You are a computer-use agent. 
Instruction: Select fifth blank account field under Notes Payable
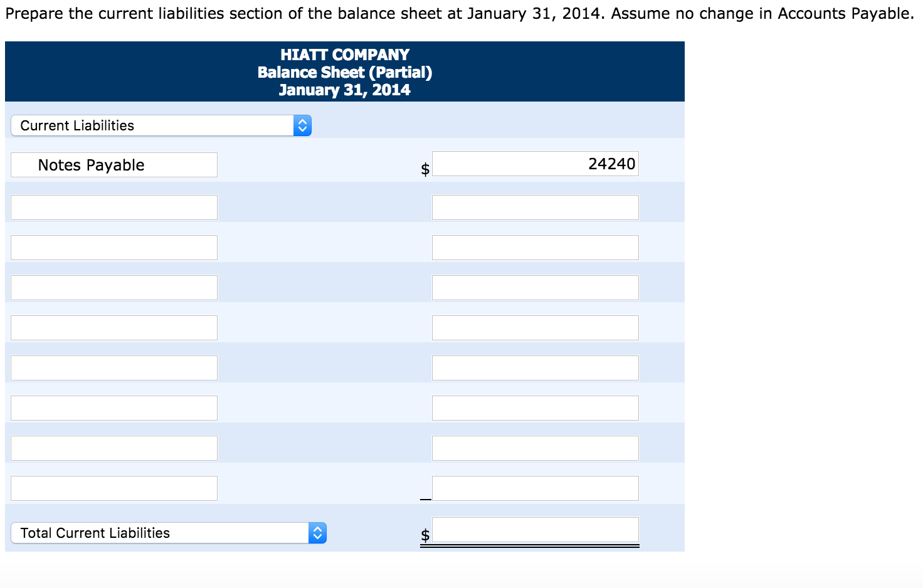pyautogui.click(x=114, y=368)
